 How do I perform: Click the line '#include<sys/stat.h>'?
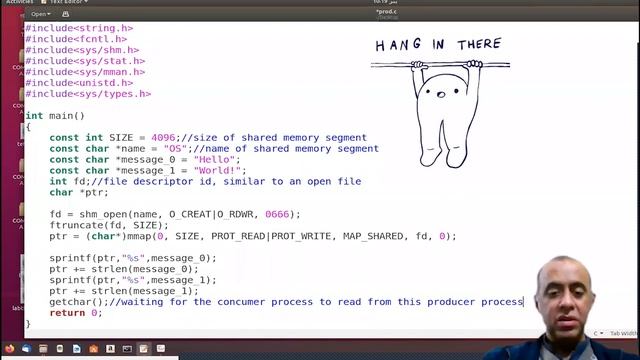pyautogui.click(x=85, y=61)
